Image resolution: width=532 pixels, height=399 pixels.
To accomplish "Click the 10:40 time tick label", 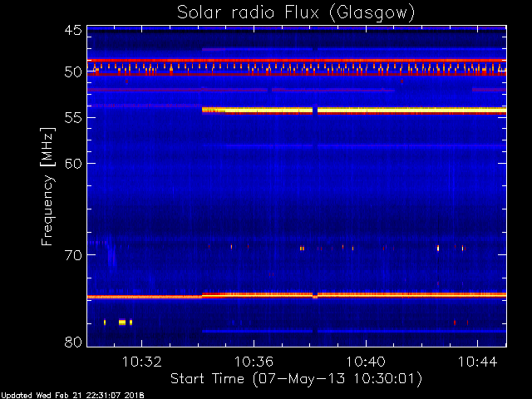I will tap(366, 362).
